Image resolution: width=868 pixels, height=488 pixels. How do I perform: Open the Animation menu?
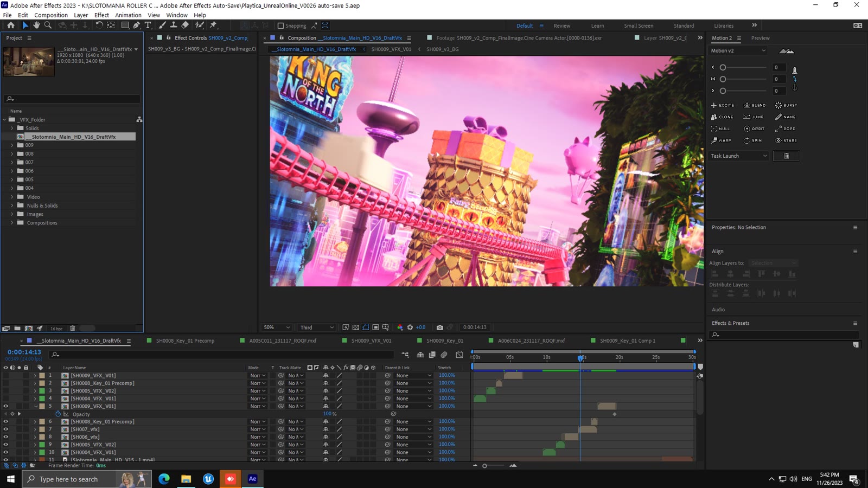(x=128, y=15)
